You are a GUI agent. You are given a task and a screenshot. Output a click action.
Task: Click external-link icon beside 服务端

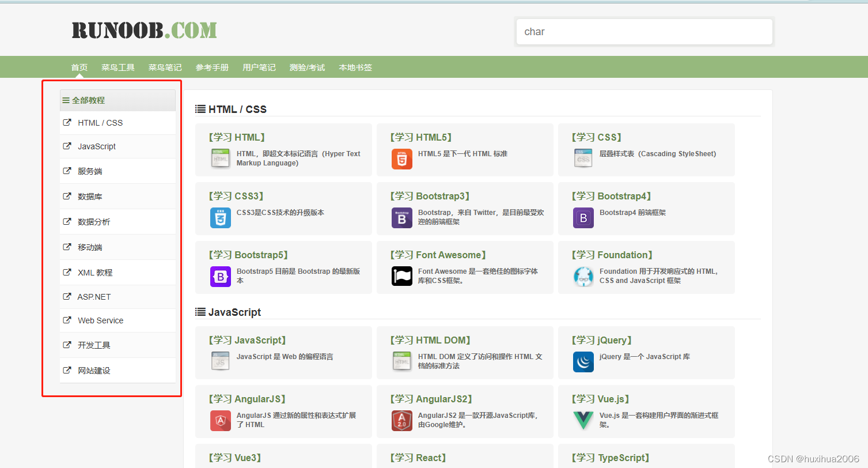coord(67,171)
